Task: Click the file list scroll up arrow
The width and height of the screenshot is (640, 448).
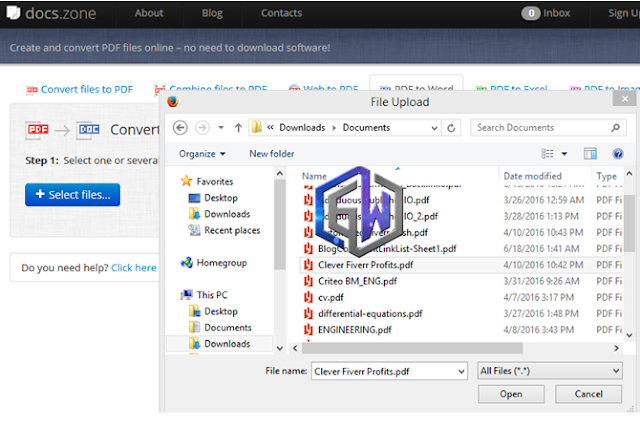Action: [x=629, y=174]
